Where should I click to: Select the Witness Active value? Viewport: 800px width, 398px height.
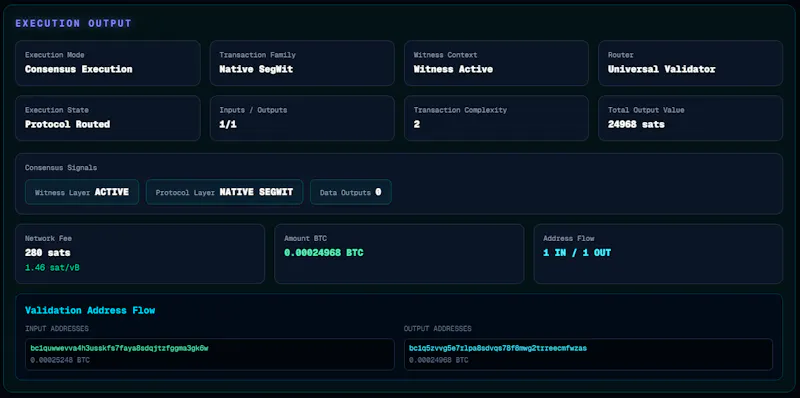click(x=453, y=69)
